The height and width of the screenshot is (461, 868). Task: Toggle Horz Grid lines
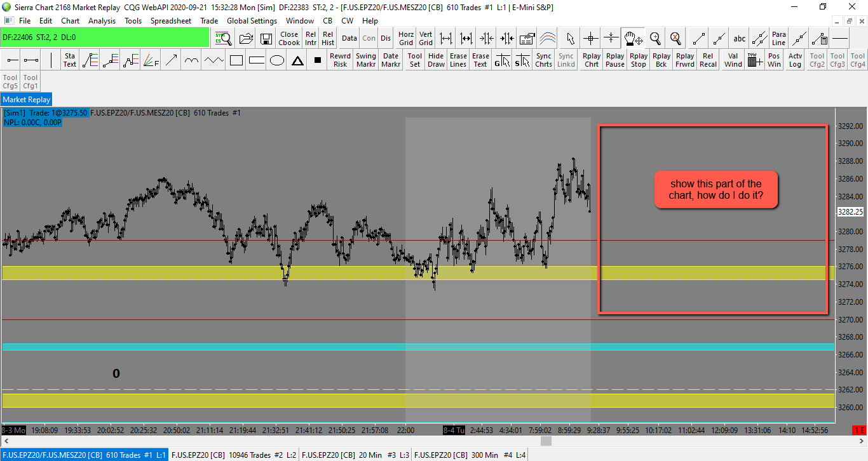click(406, 38)
